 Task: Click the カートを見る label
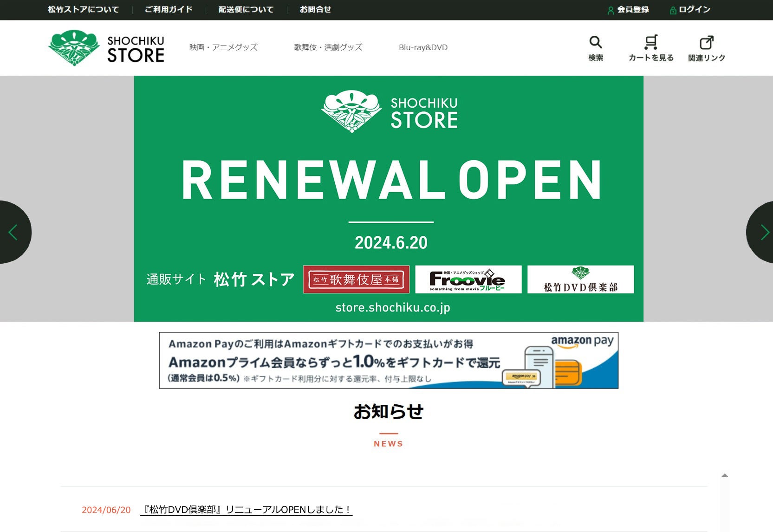[x=651, y=58]
